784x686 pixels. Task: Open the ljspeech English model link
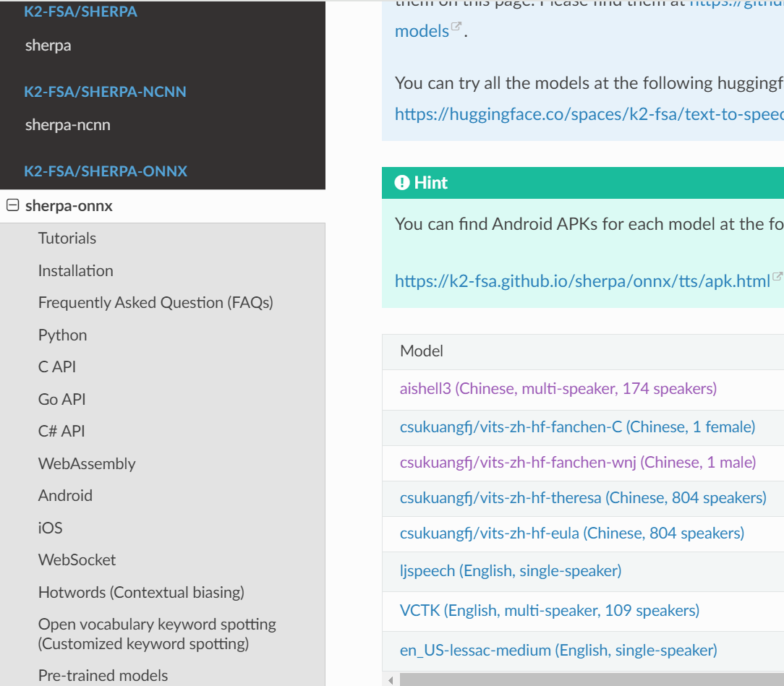point(510,571)
